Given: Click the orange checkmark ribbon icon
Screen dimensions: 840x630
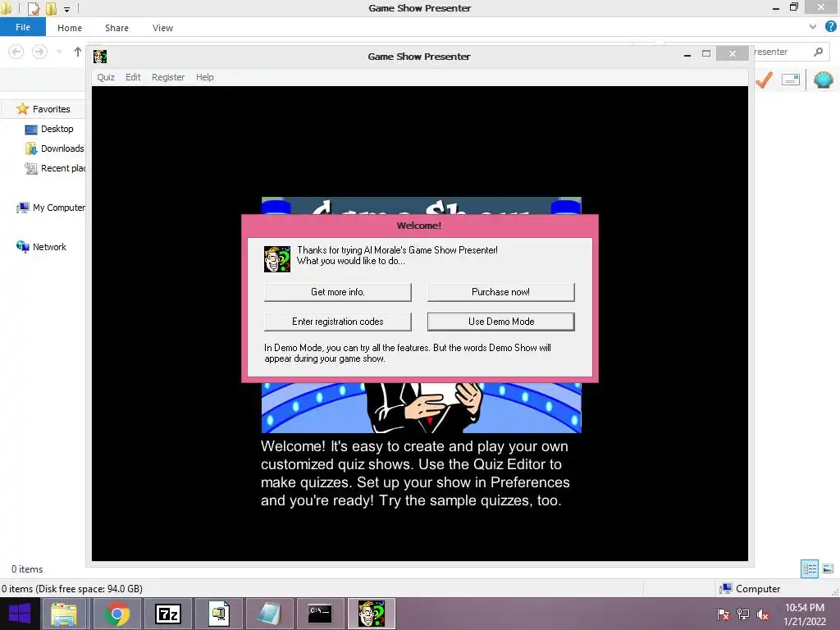Looking at the screenshot, I should coord(765,80).
